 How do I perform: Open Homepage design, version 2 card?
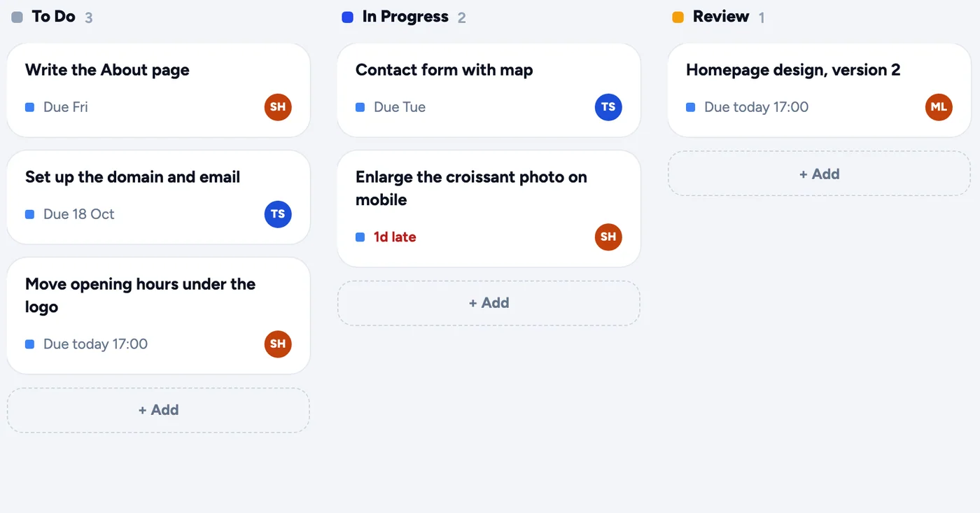point(819,90)
